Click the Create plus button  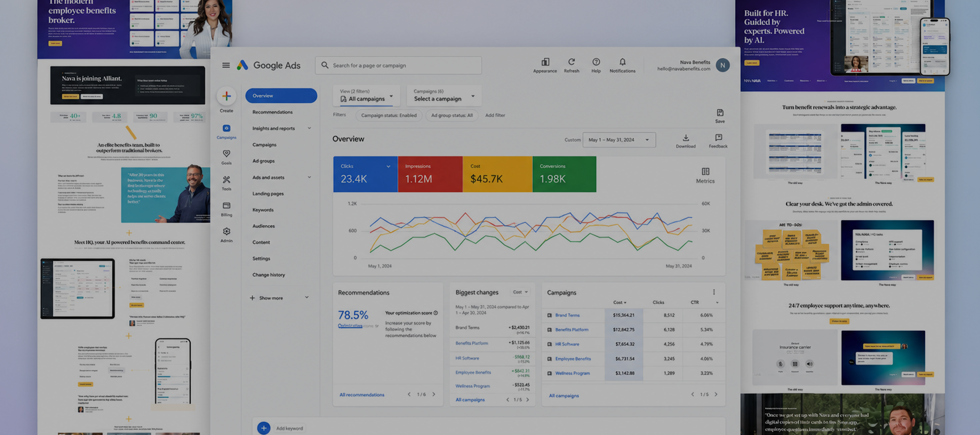226,97
